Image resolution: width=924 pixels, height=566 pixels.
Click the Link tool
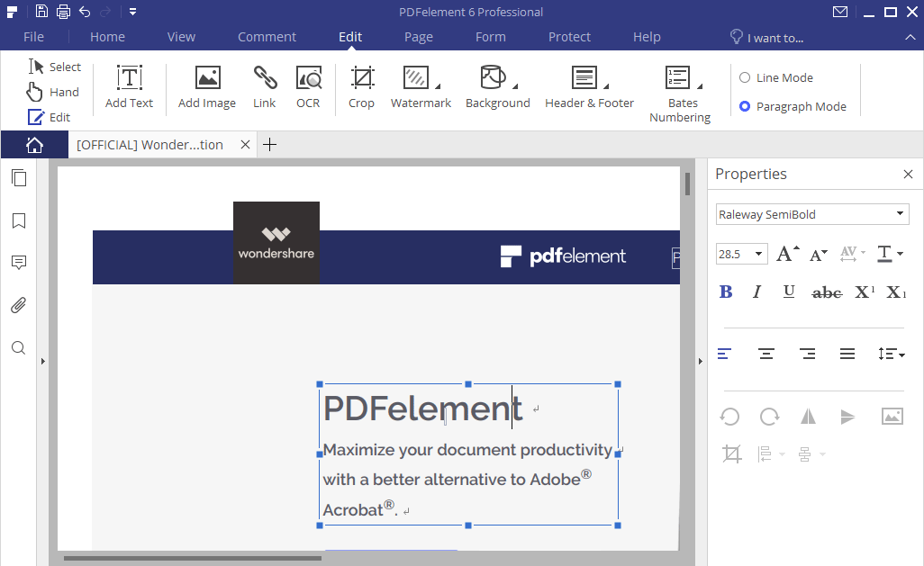tap(265, 86)
